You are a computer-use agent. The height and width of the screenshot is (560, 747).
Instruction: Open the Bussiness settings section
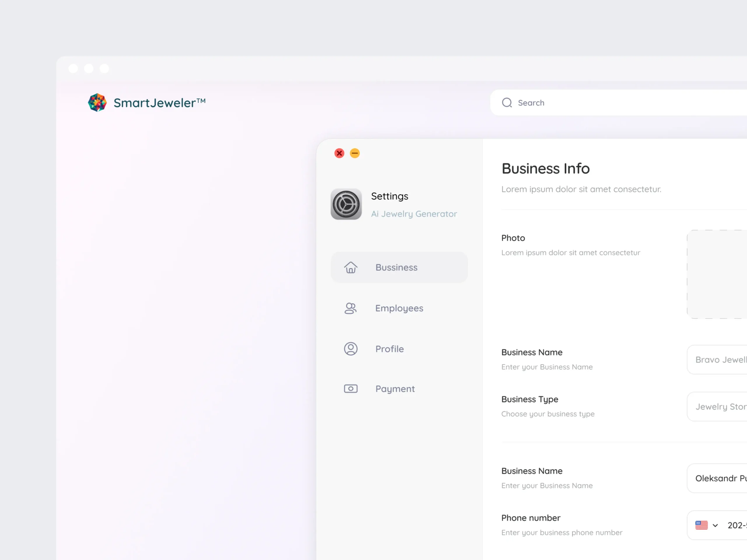point(397,267)
